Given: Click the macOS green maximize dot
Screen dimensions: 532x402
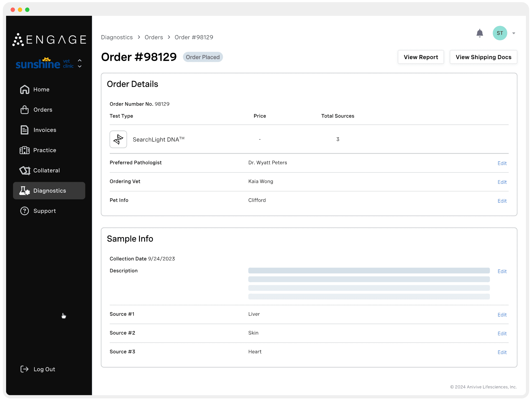Looking at the screenshot, I should [x=27, y=10].
